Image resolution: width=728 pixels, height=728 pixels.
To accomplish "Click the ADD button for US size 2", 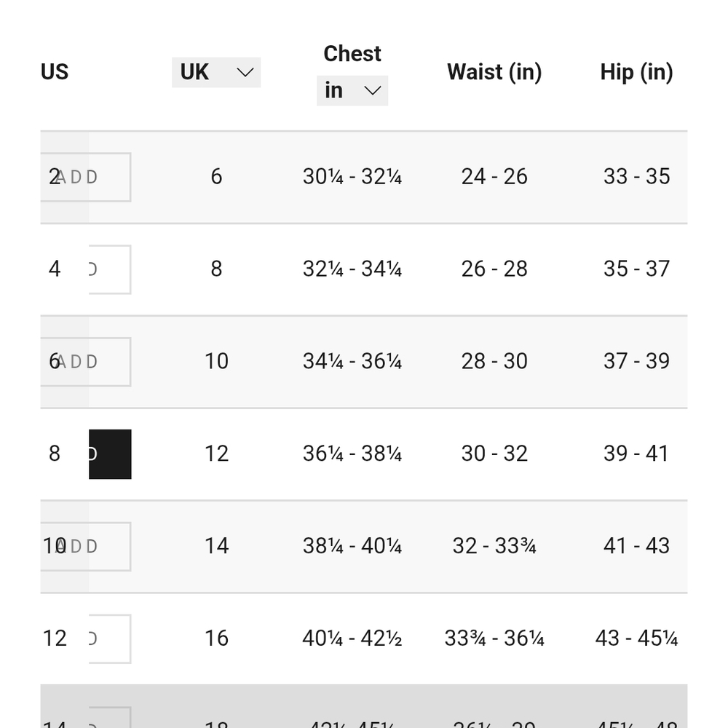I will [86, 178].
